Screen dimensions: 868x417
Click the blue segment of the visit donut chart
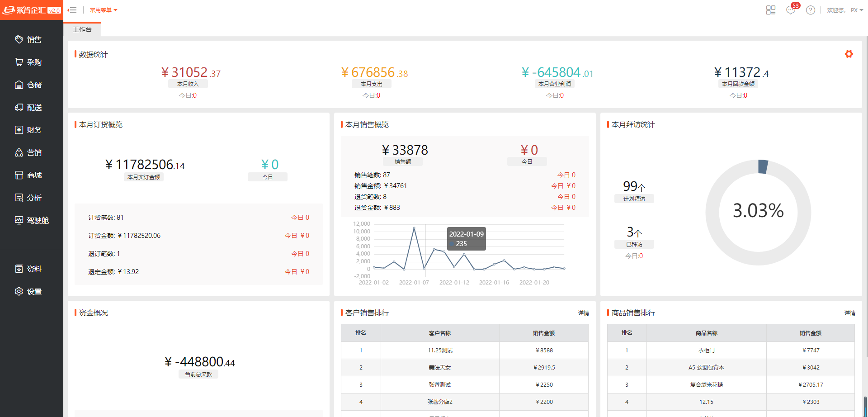[763, 166]
